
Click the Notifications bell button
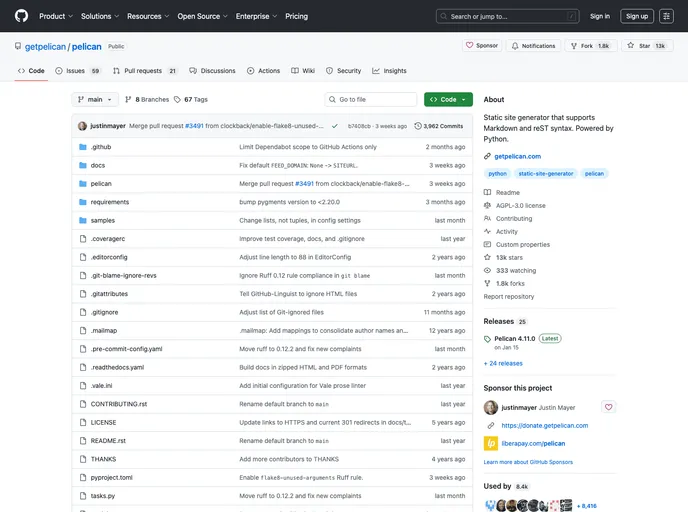[533, 46]
